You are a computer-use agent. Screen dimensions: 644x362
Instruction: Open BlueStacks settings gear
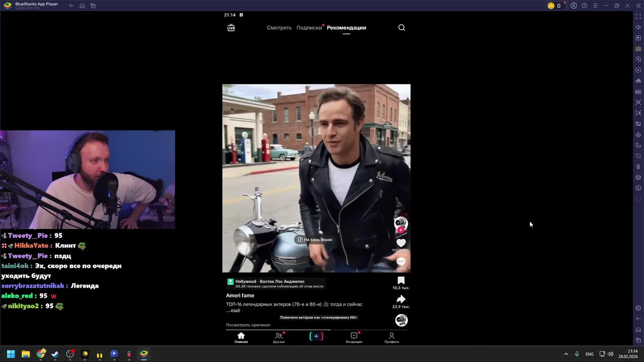pos(638,308)
